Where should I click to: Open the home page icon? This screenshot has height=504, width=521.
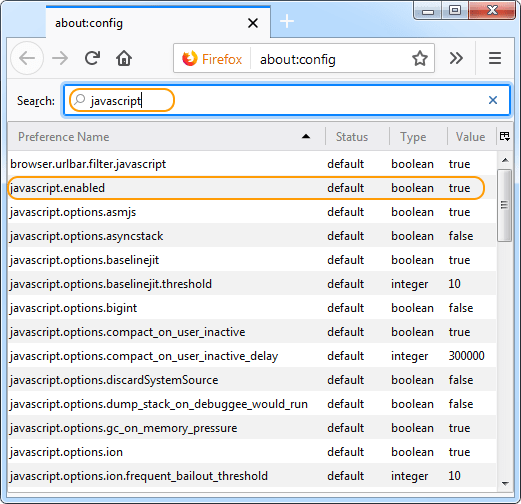124,58
